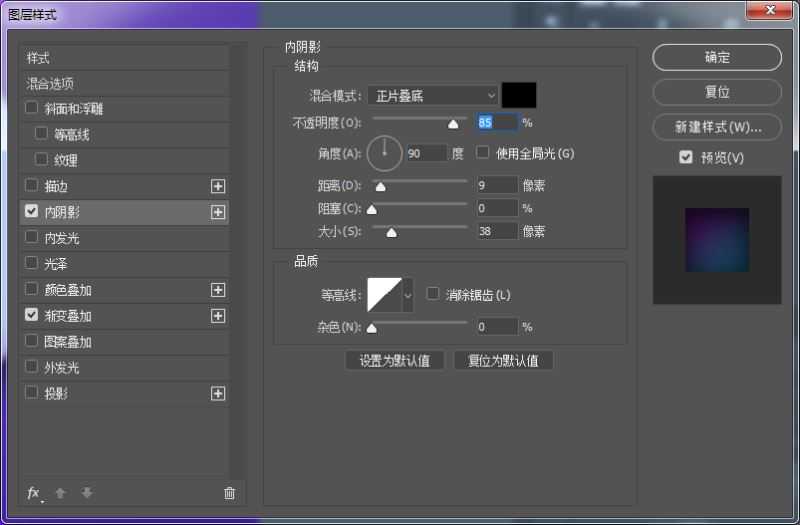Expand the 等高线 contour picker arrow
The width and height of the screenshot is (800, 525).
coord(408,295)
